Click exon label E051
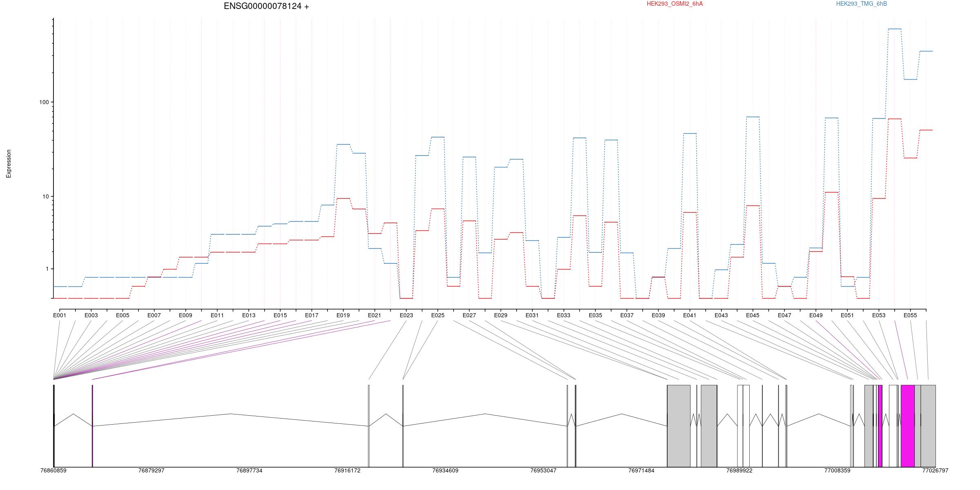This screenshot has width=980, height=490. (847, 315)
